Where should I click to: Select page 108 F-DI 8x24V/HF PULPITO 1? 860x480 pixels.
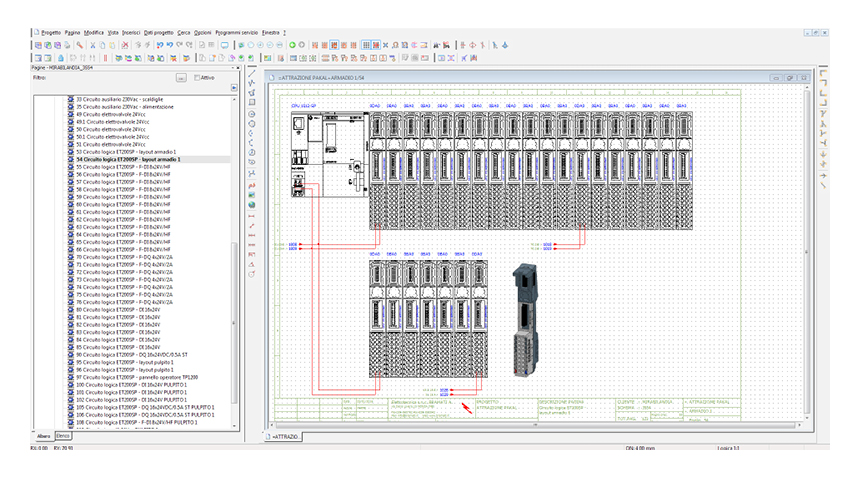click(137, 422)
